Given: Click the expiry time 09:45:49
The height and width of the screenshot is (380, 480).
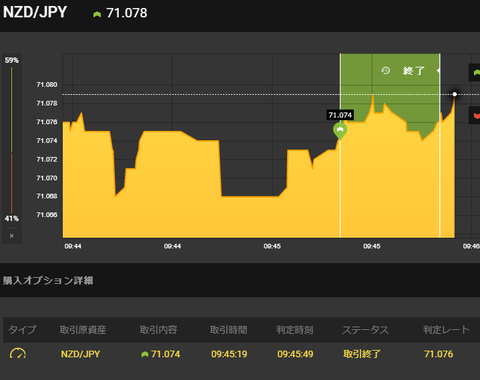Looking at the screenshot, I should point(295,354).
